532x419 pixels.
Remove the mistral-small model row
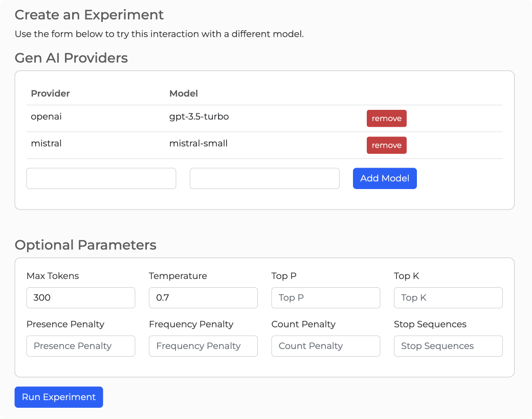(x=386, y=145)
